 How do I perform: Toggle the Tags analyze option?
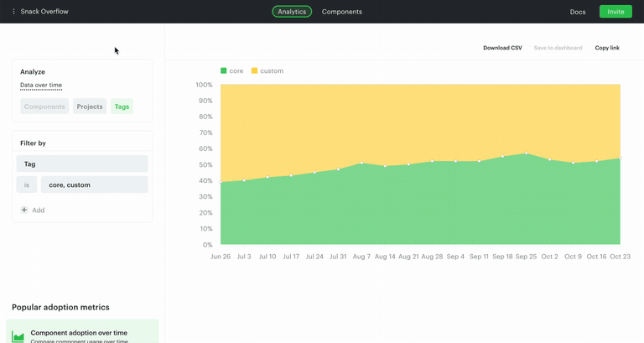[x=122, y=107]
